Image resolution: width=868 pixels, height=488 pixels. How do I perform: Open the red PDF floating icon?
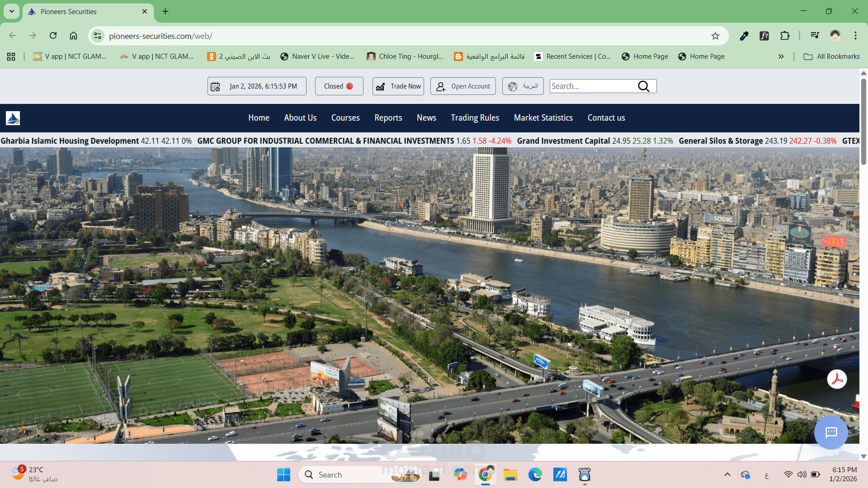click(x=837, y=379)
